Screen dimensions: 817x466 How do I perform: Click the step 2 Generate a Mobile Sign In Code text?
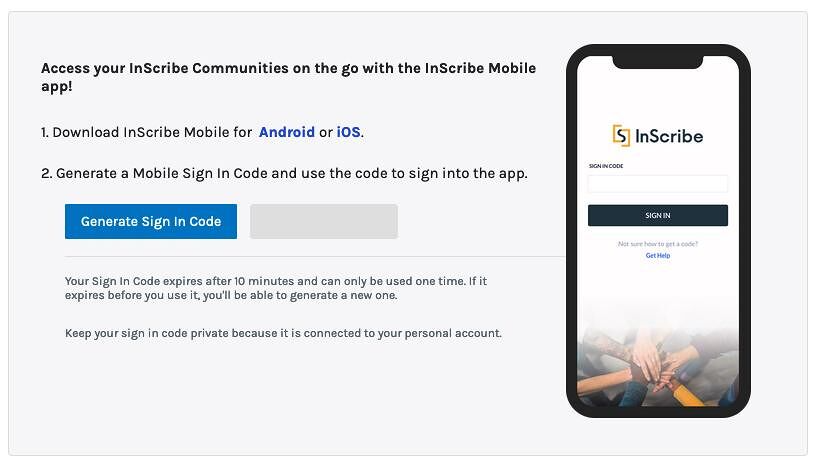(284, 173)
